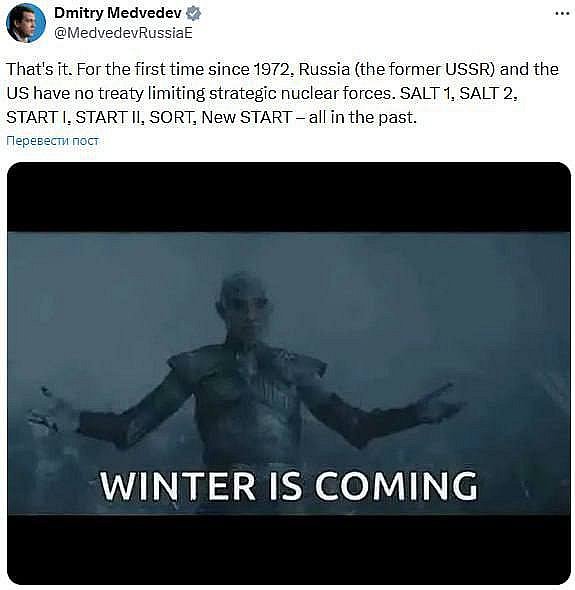
Task: Open the three-dot more options menu
Action: [562, 14]
